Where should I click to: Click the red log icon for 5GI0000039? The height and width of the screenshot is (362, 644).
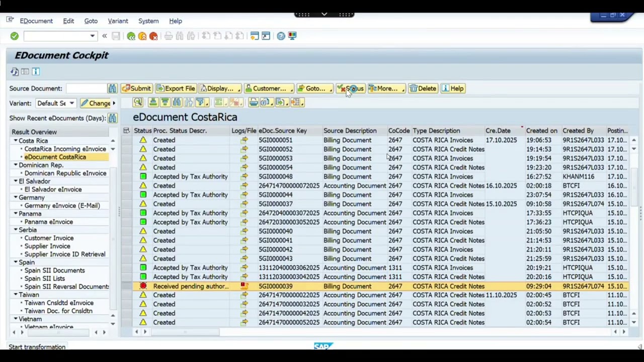pos(244,286)
